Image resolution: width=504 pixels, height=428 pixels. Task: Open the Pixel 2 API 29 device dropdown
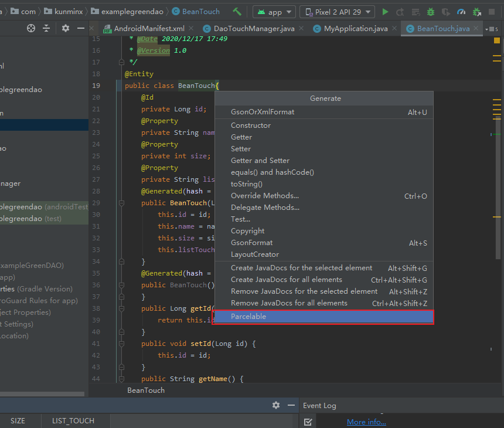click(x=337, y=12)
